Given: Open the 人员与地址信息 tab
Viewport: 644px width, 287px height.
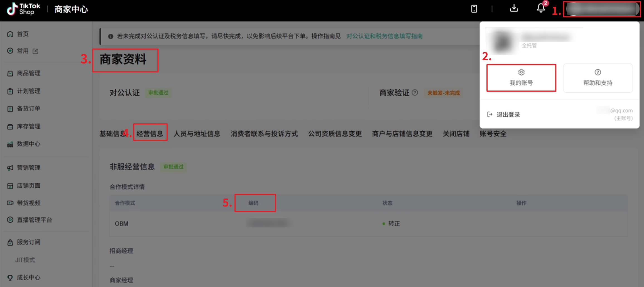Looking at the screenshot, I should (x=197, y=134).
